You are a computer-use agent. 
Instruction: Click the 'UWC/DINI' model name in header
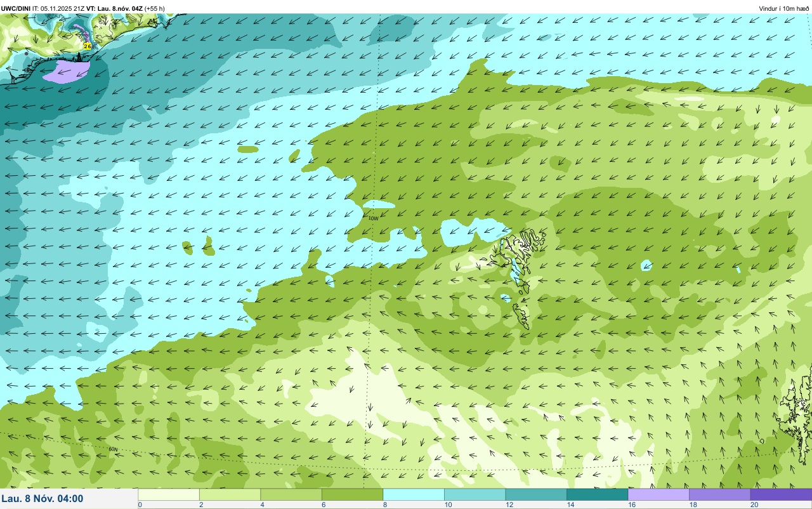pos(16,8)
